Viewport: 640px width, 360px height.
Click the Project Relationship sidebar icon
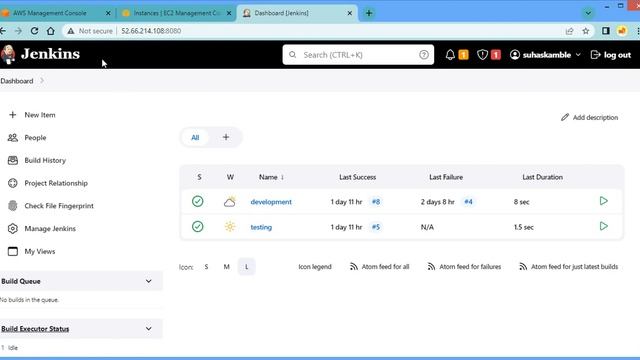[13, 183]
